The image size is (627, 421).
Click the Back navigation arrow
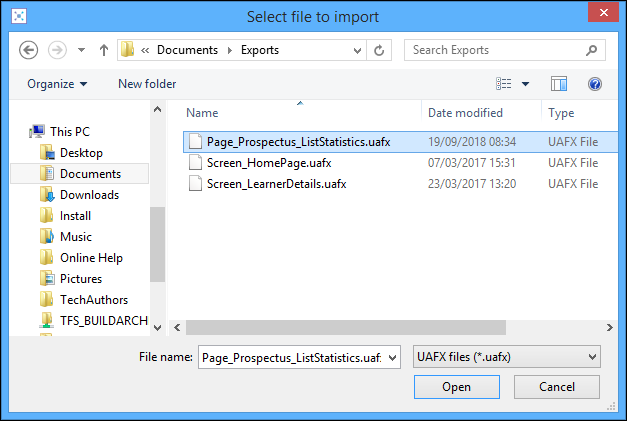(28, 50)
